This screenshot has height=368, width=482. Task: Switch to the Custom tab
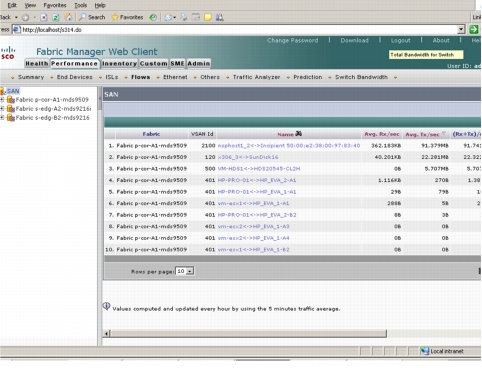[153, 63]
